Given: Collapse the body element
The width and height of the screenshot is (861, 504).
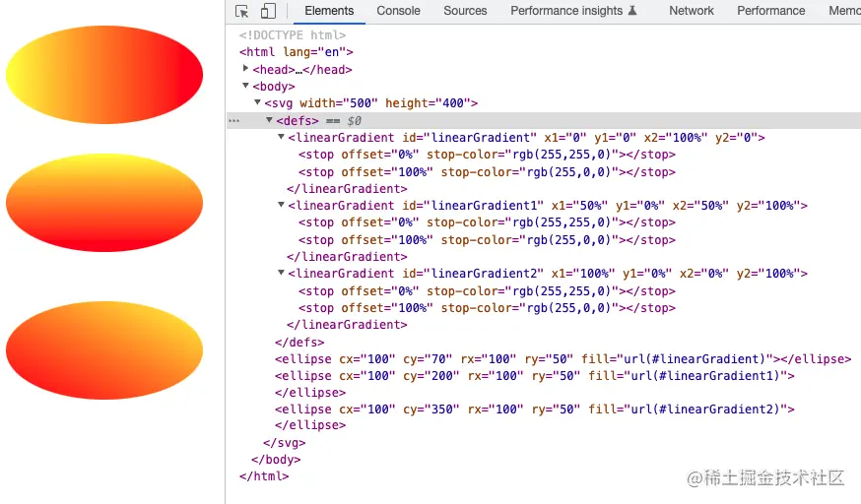Looking at the screenshot, I should [x=245, y=86].
